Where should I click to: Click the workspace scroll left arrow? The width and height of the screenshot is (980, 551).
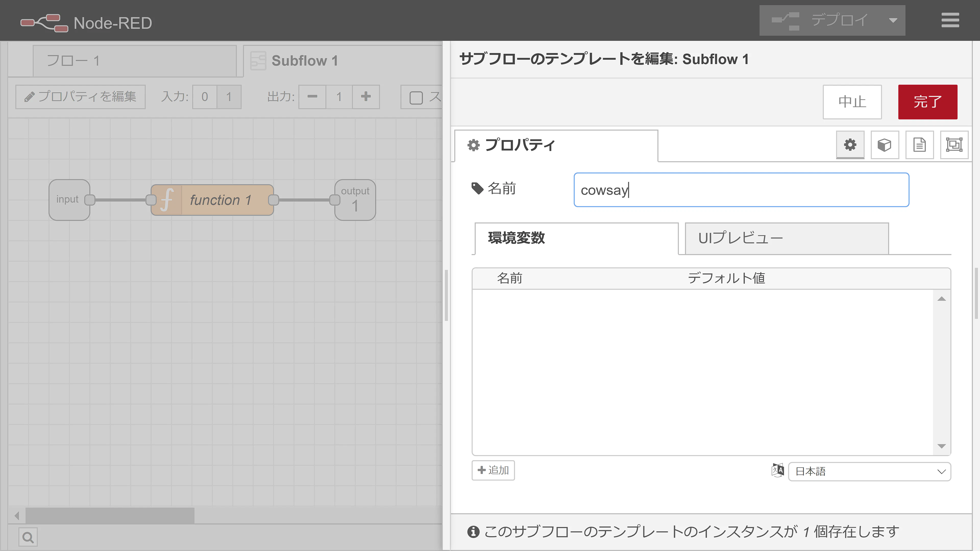click(17, 516)
